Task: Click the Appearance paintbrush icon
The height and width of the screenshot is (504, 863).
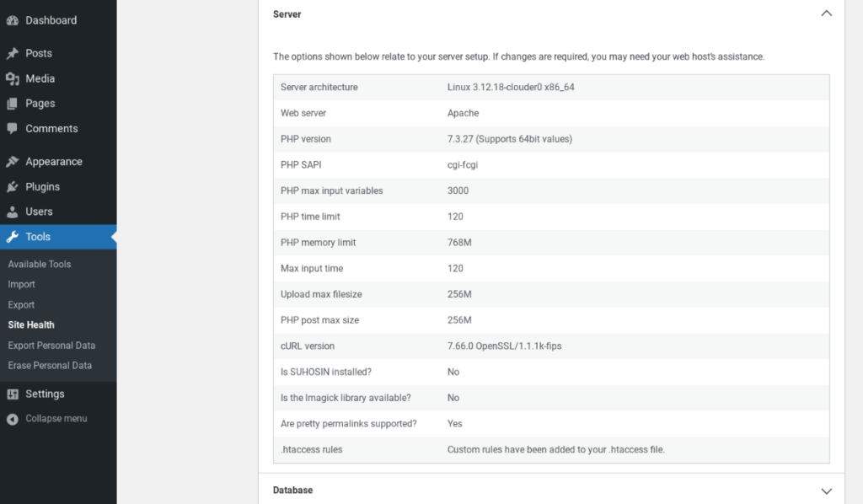Action: [13, 162]
